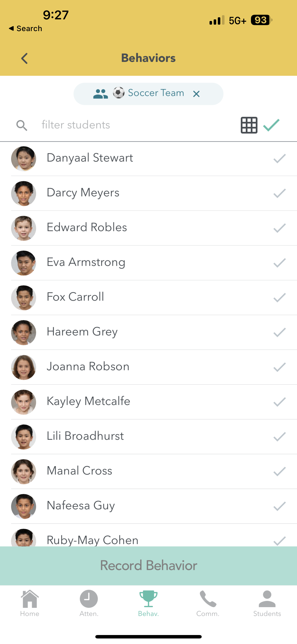Select Joanna Robson's checkmark
Viewport: 297px width, 644px height.
click(x=279, y=367)
